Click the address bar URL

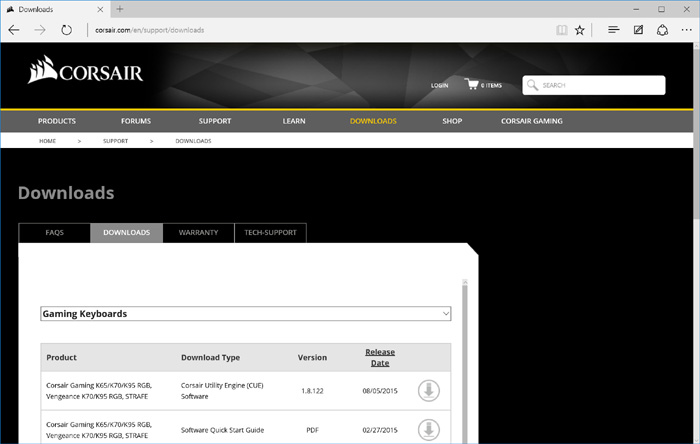click(150, 30)
